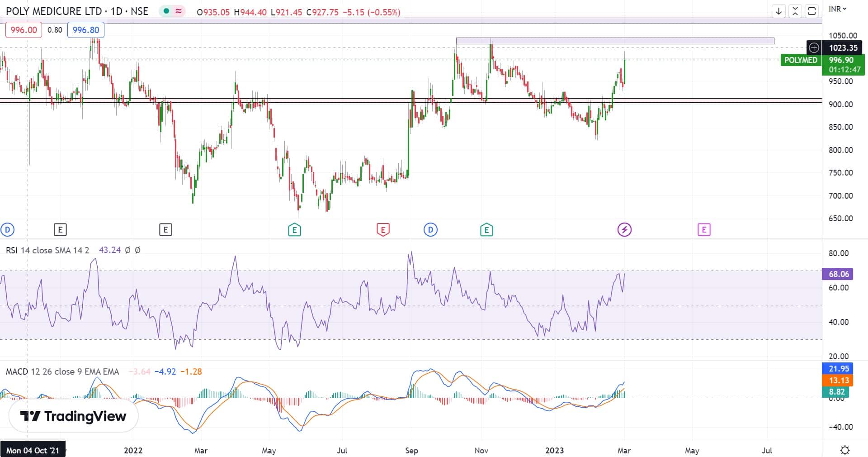Screen dimensions: 868x457
Task: Open the blue D dividend marker near September
Action: click(430, 230)
